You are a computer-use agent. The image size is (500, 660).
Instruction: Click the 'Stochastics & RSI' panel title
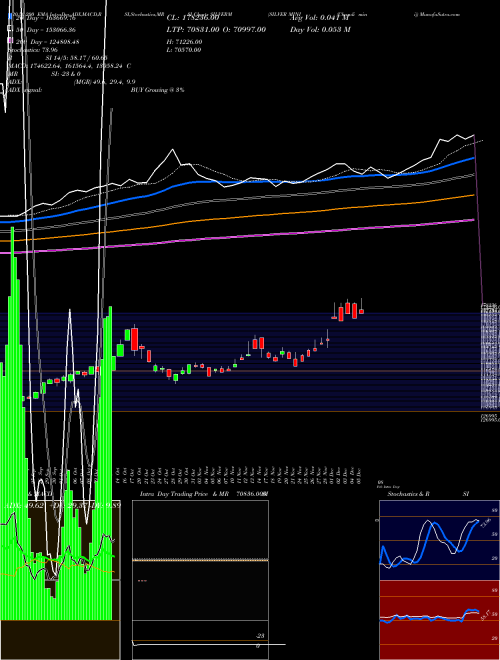[428, 494]
